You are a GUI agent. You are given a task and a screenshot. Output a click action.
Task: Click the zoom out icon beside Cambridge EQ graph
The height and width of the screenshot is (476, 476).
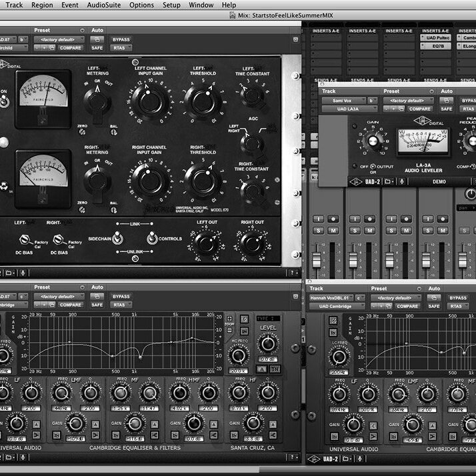pos(229,331)
